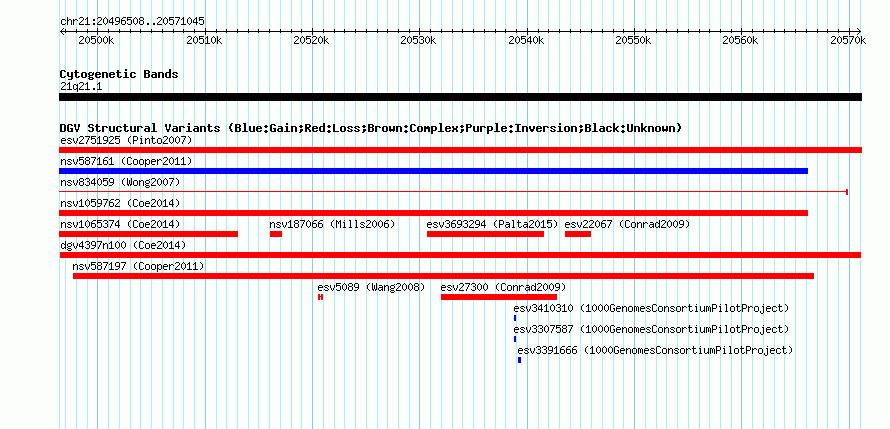The height and width of the screenshot is (429, 890).
Task: Click the 20510k ruler tick label
Action: [x=204, y=40]
